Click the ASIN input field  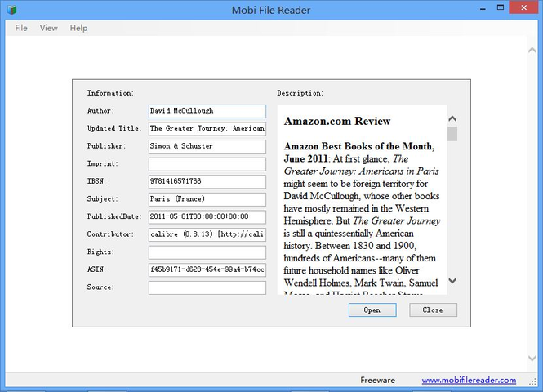pos(207,269)
